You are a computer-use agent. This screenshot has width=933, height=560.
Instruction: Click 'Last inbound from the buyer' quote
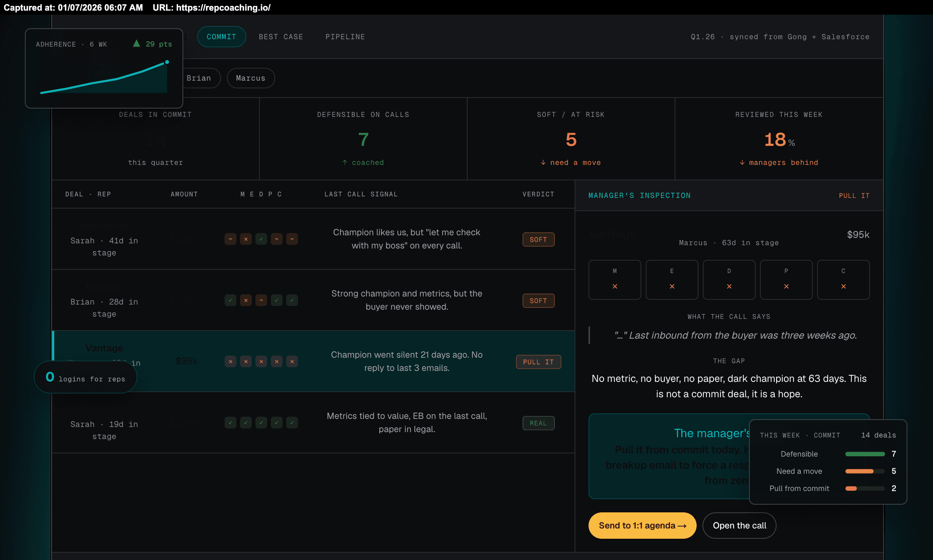tap(735, 335)
